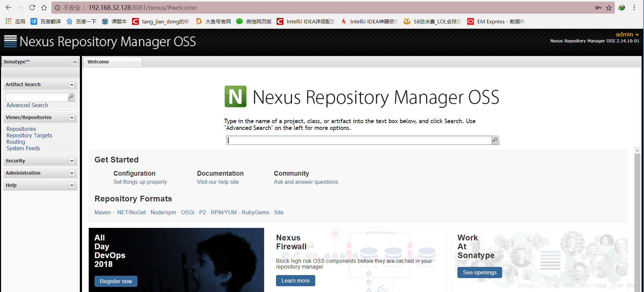Open the EM Express bookmark

(x=496, y=21)
